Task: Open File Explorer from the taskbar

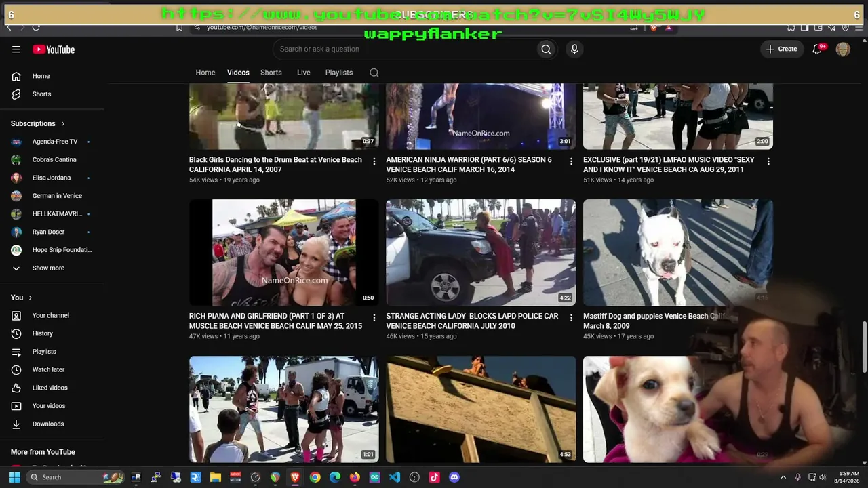Action: [215, 477]
